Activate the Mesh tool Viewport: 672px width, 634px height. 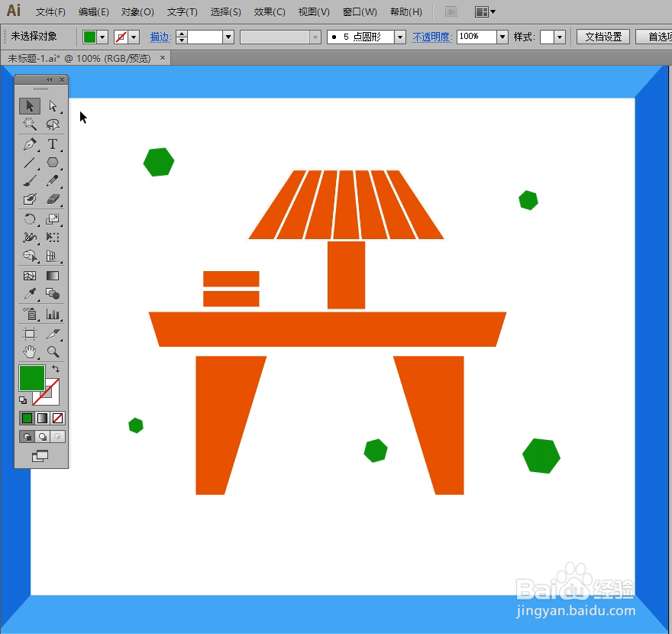coord(29,275)
